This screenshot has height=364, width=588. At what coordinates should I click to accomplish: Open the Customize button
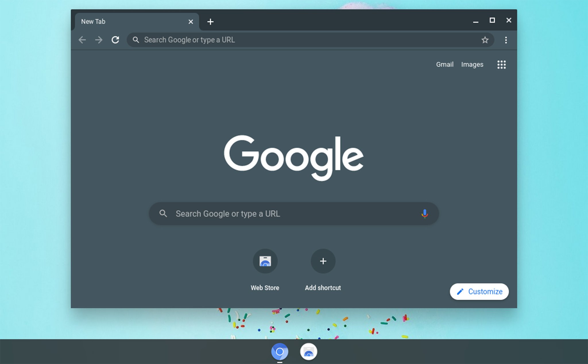[479, 291]
